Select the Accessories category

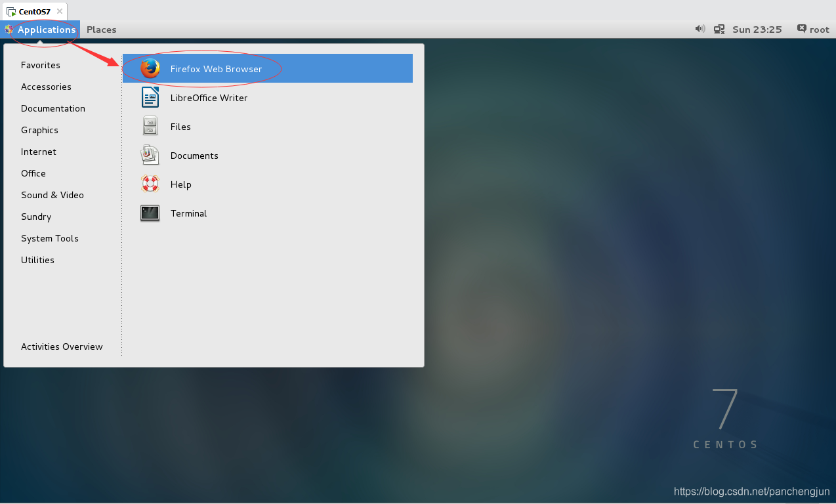46,87
